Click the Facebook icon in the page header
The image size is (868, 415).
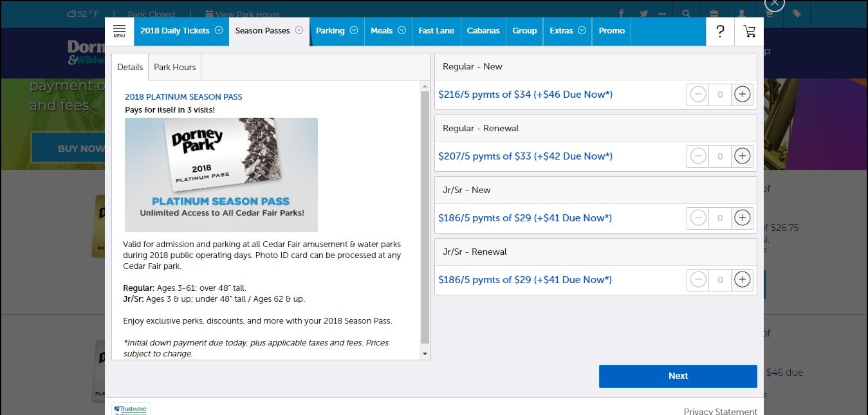tap(622, 14)
